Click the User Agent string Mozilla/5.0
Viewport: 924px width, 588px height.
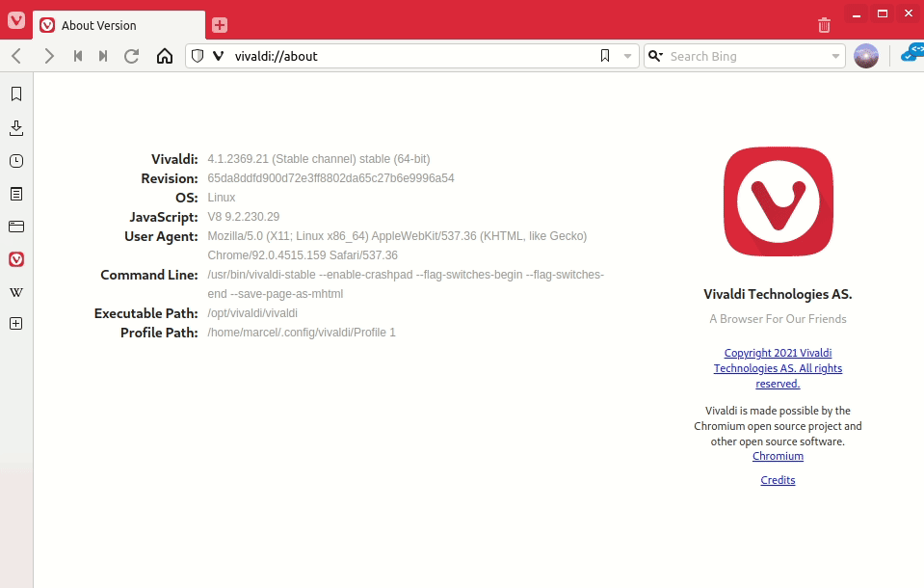point(397,246)
